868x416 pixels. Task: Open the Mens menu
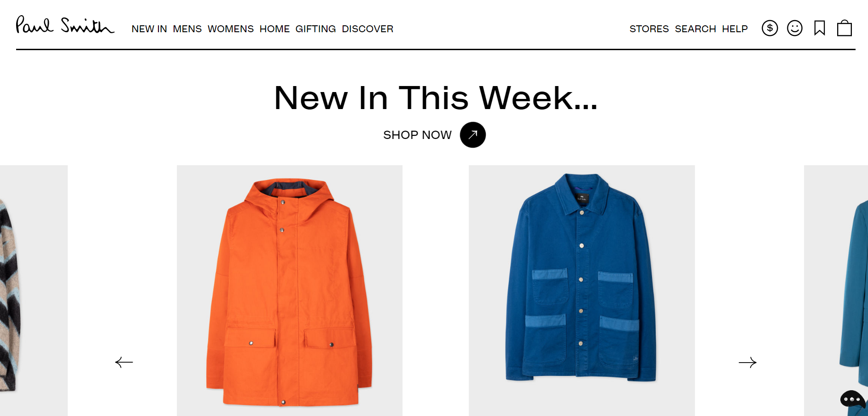pos(187,29)
